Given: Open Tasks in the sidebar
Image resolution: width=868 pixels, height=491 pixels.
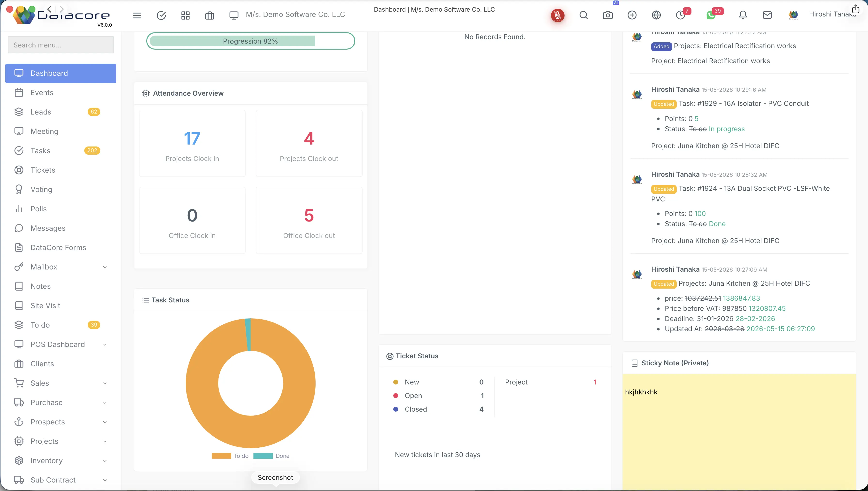Looking at the screenshot, I should tap(61, 151).
